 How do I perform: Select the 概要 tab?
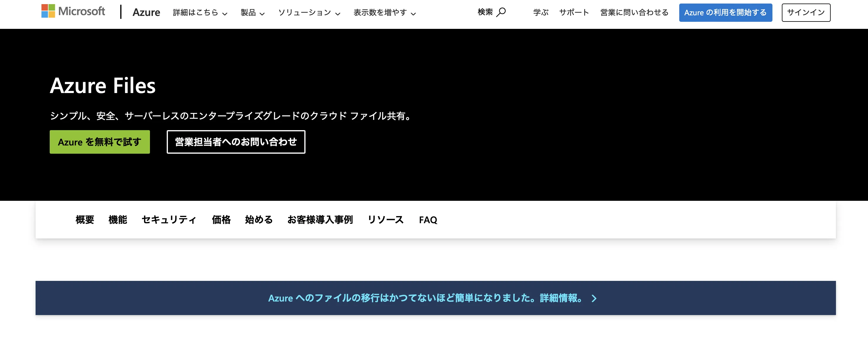pyautogui.click(x=85, y=220)
